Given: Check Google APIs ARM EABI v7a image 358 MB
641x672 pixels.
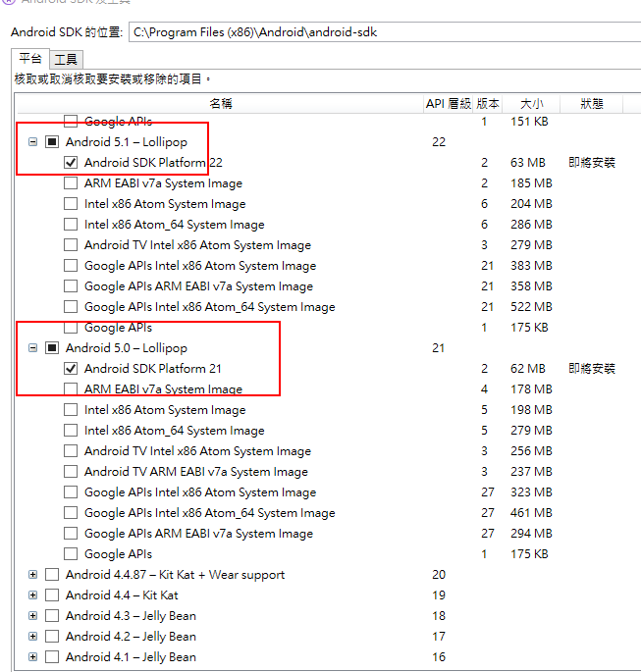Looking at the screenshot, I should click(71, 286).
